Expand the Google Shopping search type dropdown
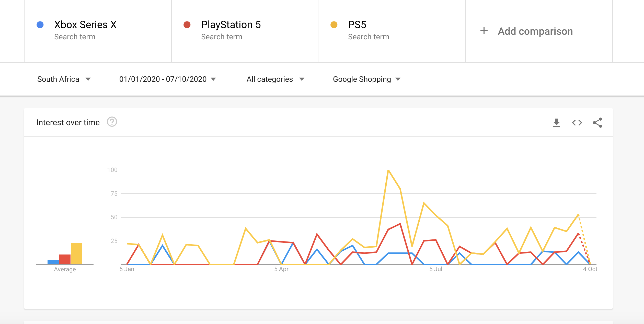Screen dimensions: 644x324 click(x=366, y=79)
